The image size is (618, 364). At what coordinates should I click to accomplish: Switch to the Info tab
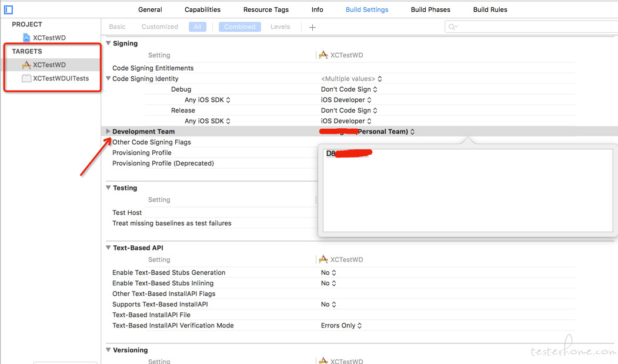pos(318,9)
